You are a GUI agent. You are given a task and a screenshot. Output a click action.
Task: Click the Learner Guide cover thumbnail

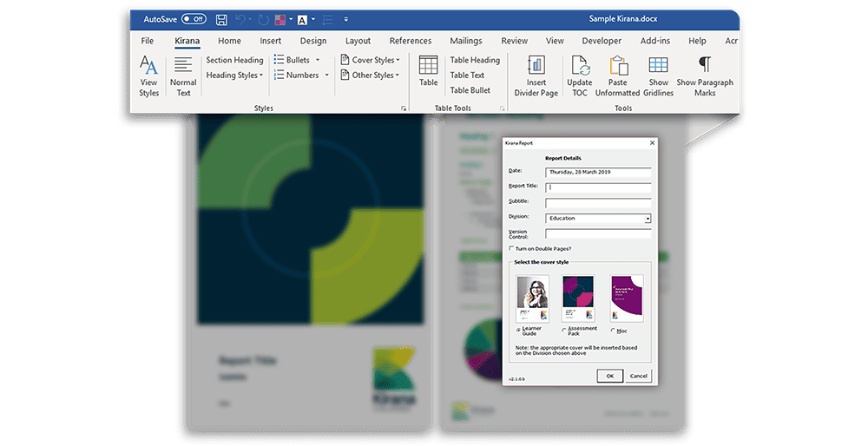[532, 298]
